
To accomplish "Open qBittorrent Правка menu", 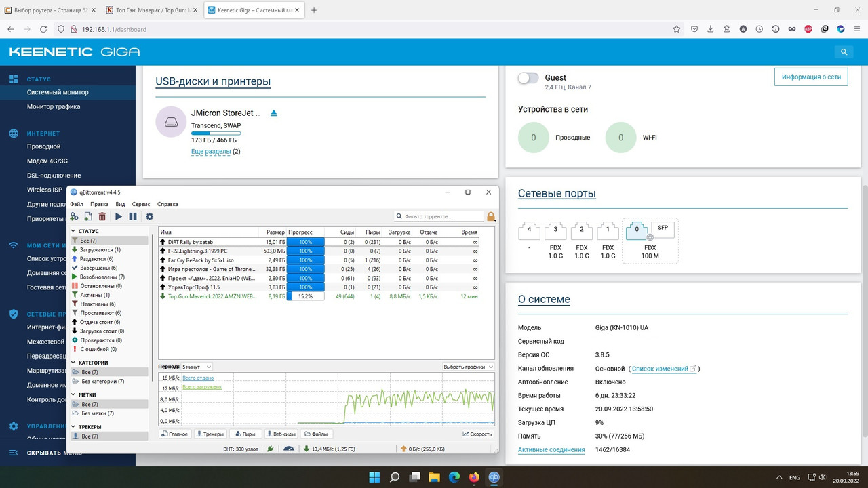I will click(x=99, y=204).
